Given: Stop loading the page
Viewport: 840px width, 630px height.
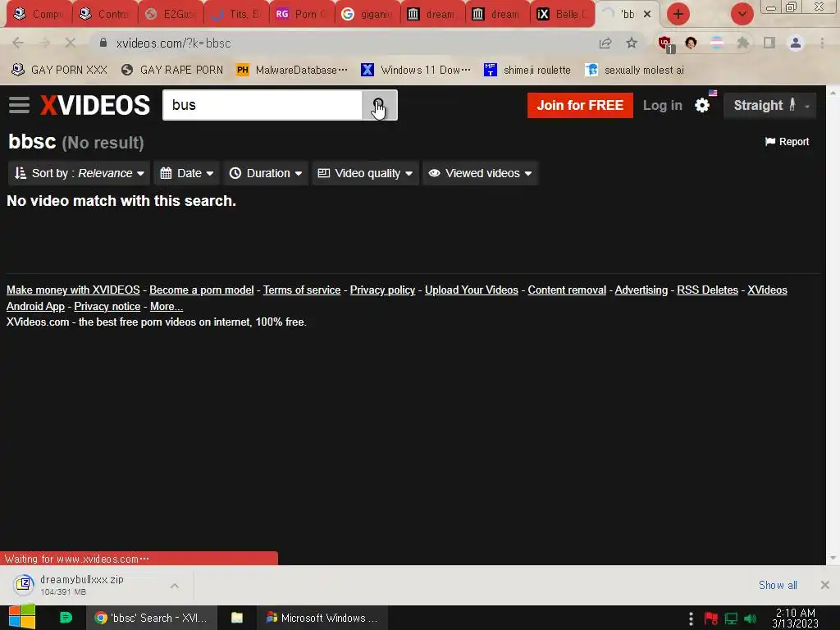Looking at the screenshot, I should [x=71, y=43].
